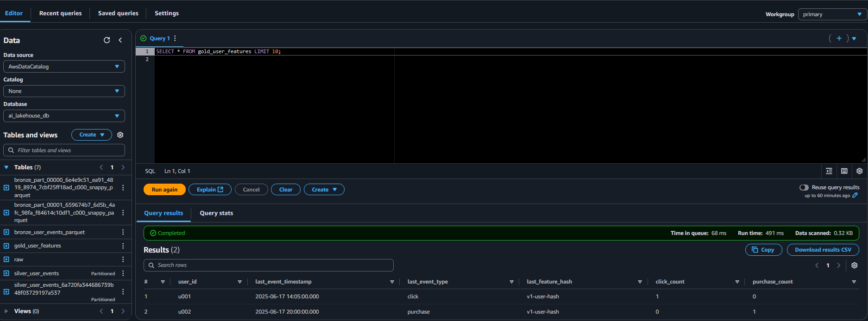
Task: Open query tabs dropdown arrow
Action: tap(854, 39)
